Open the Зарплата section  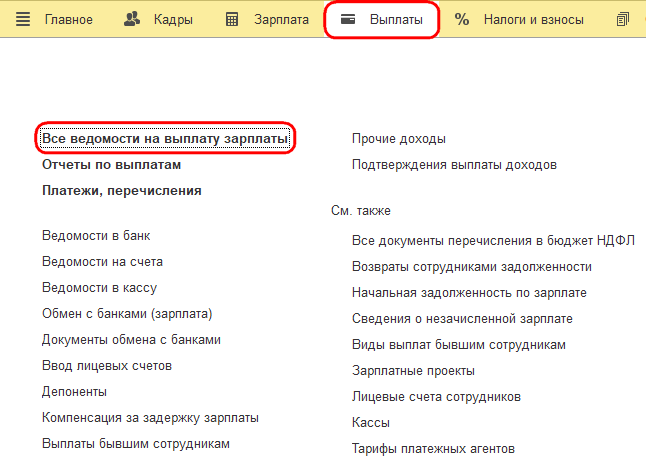[x=281, y=20]
